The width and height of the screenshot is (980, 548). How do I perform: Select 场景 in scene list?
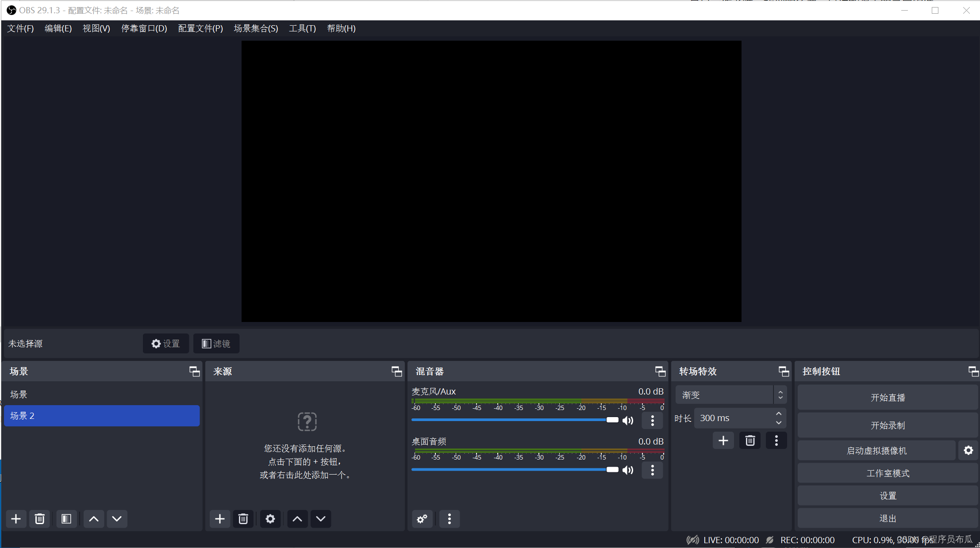pyautogui.click(x=102, y=395)
